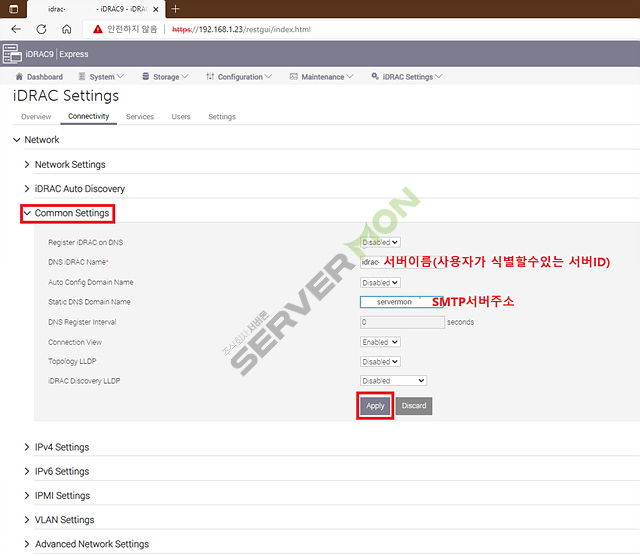Click the Dashboard home icon
The height and width of the screenshot is (556, 640).
tap(19, 76)
